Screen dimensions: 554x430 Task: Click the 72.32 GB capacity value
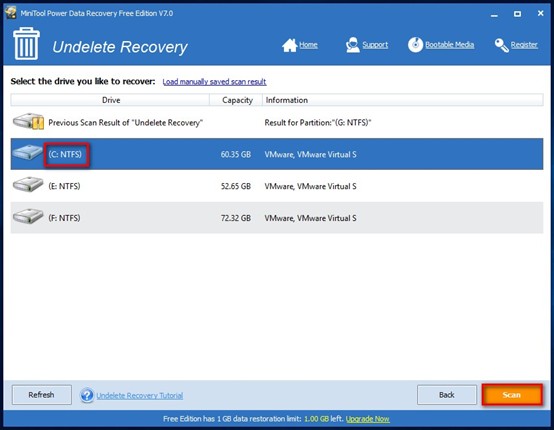click(x=236, y=218)
